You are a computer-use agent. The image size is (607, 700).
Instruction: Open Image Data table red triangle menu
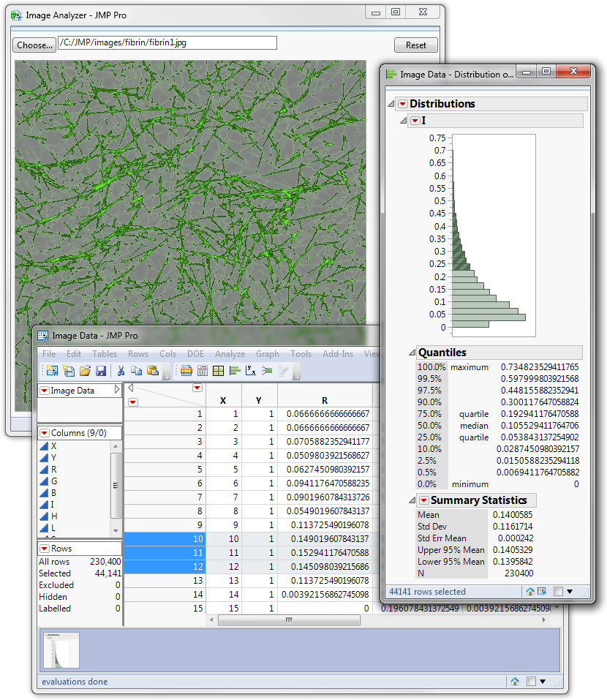44,391
